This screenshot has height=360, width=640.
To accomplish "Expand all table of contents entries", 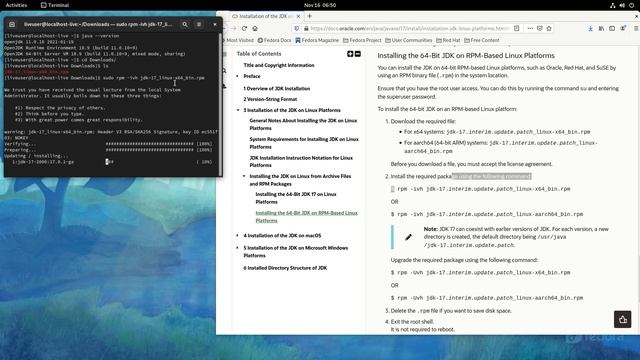I will (x=350, y=54).
